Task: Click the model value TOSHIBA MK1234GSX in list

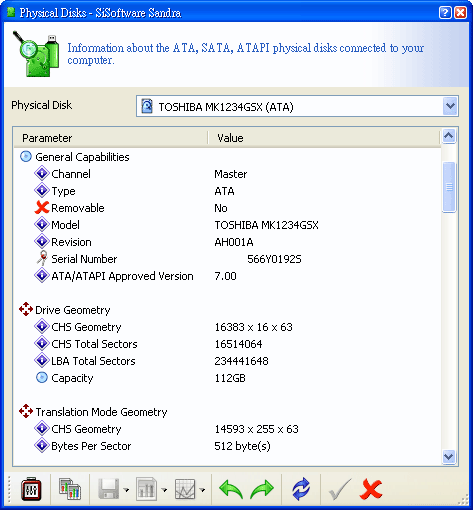Action: pyautogui.click(x=266, y=225)
